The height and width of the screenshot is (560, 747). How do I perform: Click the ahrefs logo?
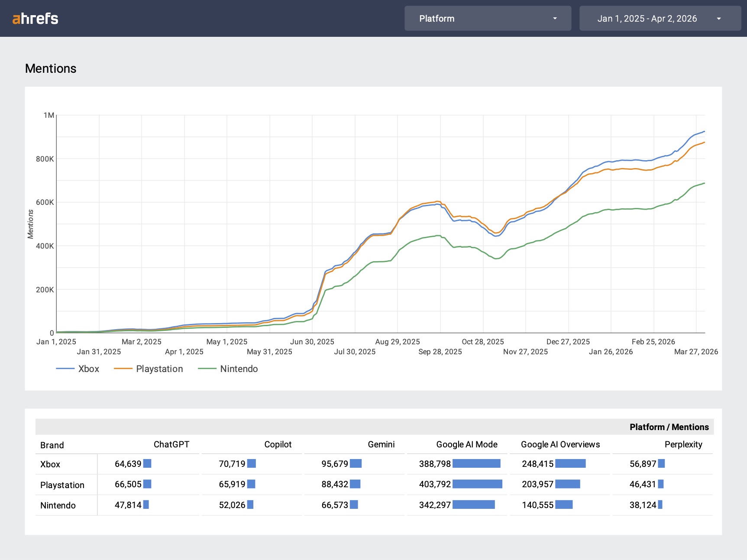35,19
